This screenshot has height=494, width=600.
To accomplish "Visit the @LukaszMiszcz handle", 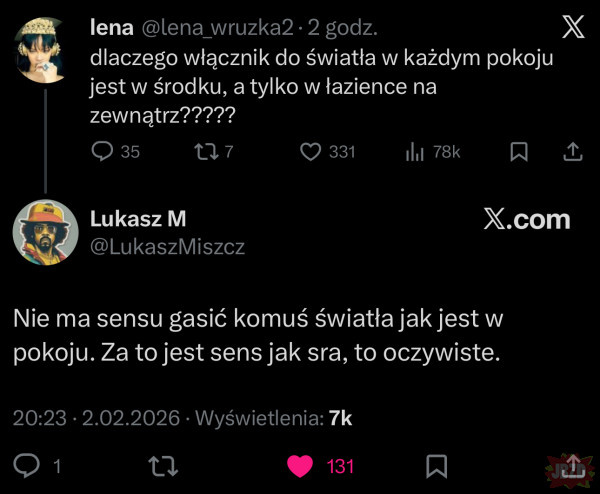I will pyautogui.click(x=168, y=246).
